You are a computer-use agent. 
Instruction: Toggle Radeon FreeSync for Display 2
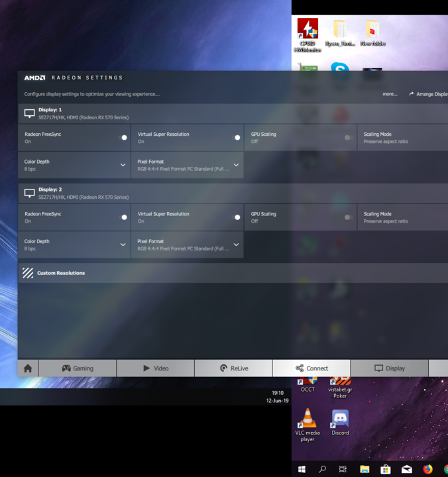pos(123,217)
